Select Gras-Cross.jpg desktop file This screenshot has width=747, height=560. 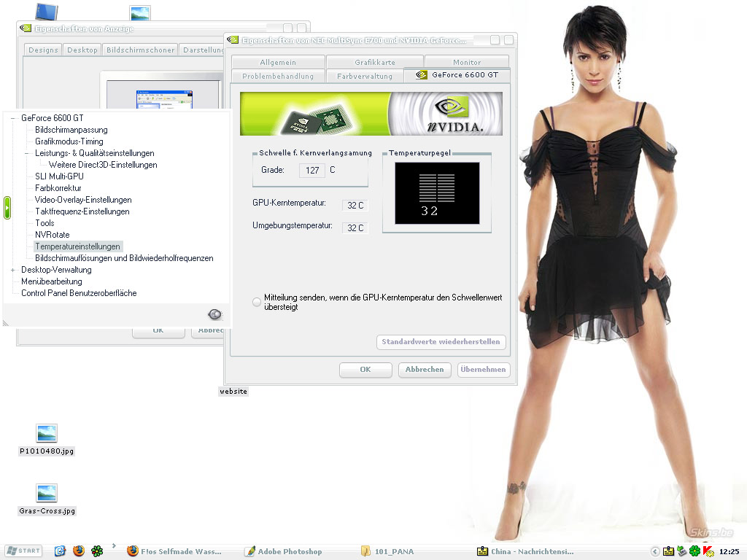47,499
